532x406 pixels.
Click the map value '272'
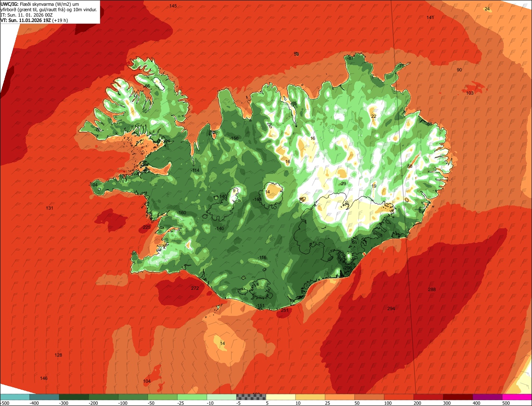click(x=195, y=288)
